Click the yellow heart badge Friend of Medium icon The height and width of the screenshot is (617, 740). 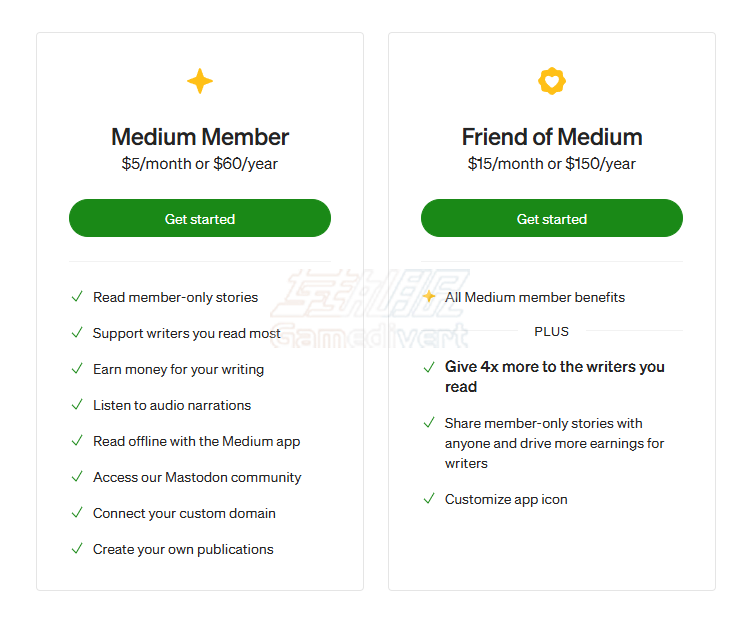point(552,81)
